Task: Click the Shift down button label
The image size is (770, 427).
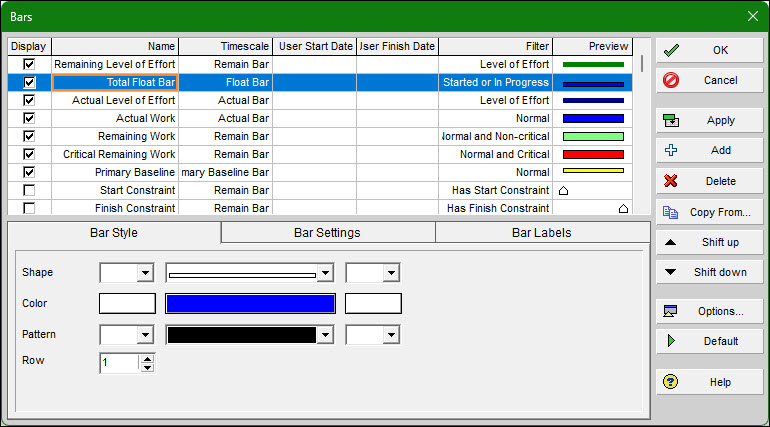Action: click(x=720, y=272)
